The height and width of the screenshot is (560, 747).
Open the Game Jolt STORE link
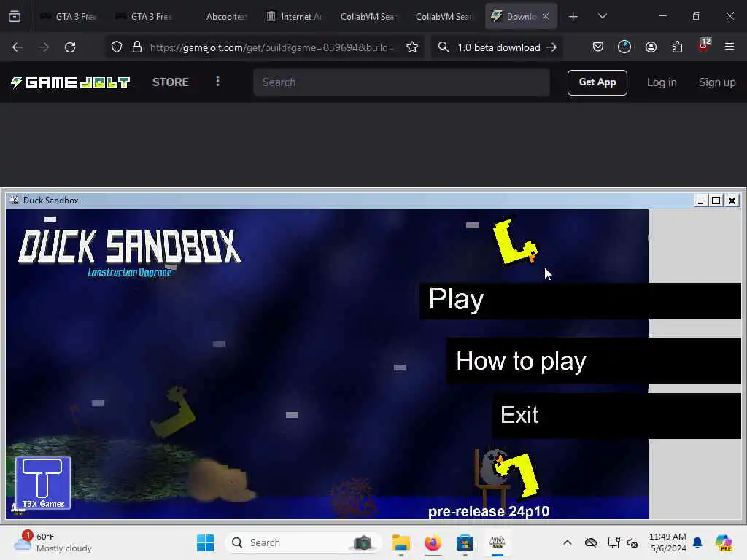tap(171, 82)
